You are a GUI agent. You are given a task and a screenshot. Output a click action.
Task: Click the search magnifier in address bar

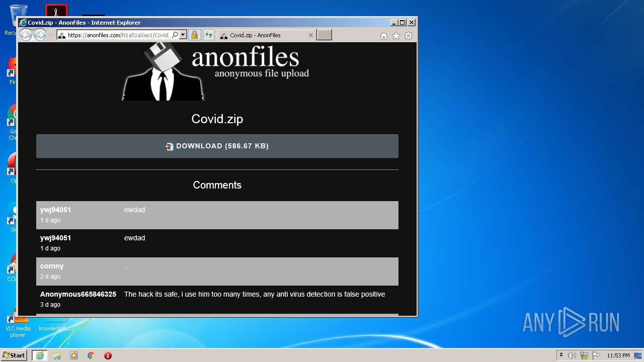coord(175,35)
